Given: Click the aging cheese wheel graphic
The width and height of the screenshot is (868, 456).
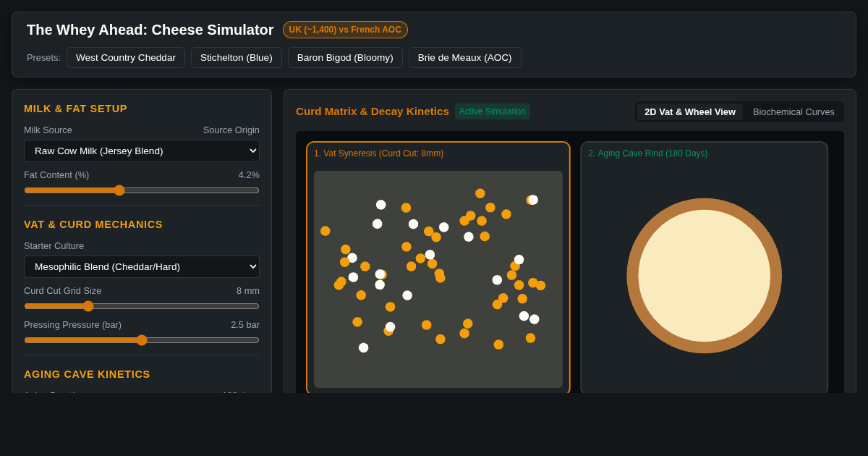Looking at the screenshot, I should (705, 276).
